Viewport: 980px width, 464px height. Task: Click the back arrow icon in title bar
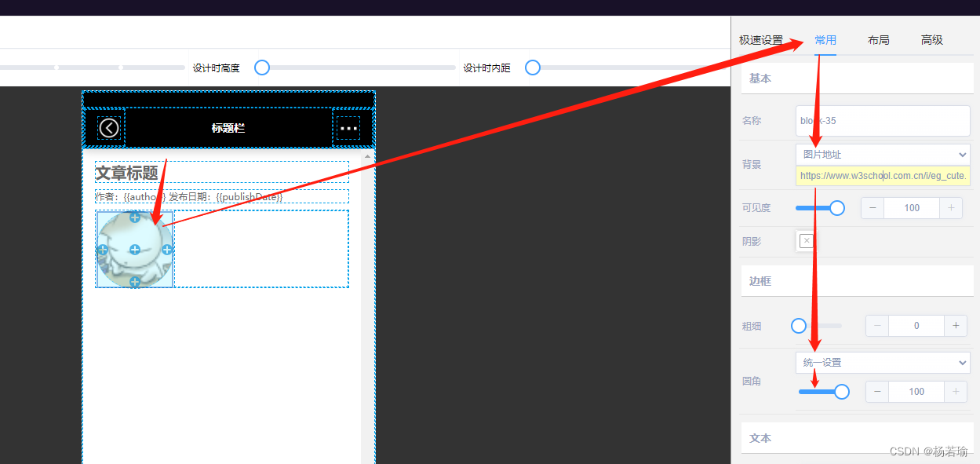pos(109,127)
